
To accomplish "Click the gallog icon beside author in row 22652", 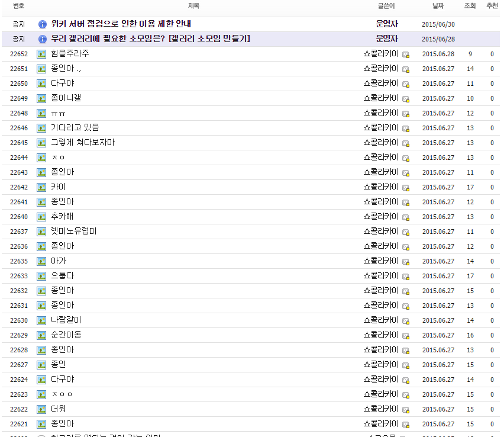I will point(406,54).
